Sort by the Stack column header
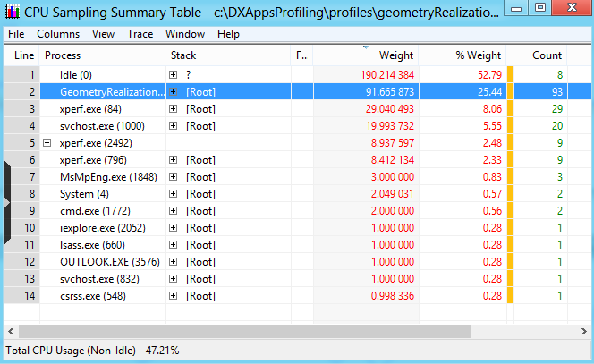Viewport: 594px width, 364px height. tap(228, 55)
